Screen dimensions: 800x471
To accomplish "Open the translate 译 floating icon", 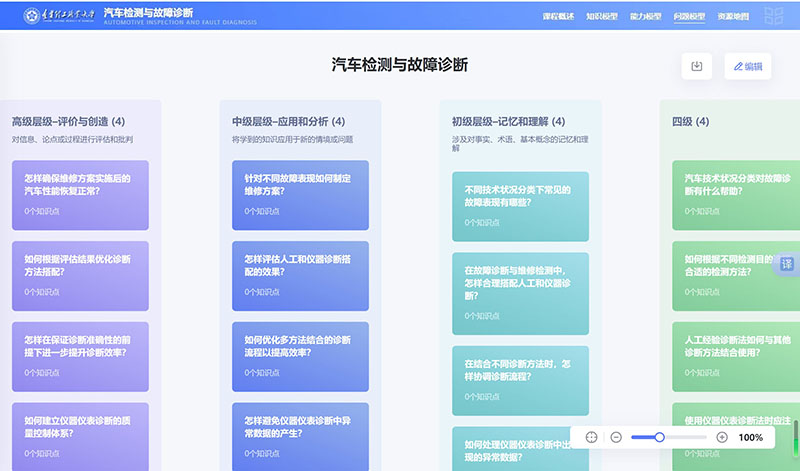I will pos(786,264).
